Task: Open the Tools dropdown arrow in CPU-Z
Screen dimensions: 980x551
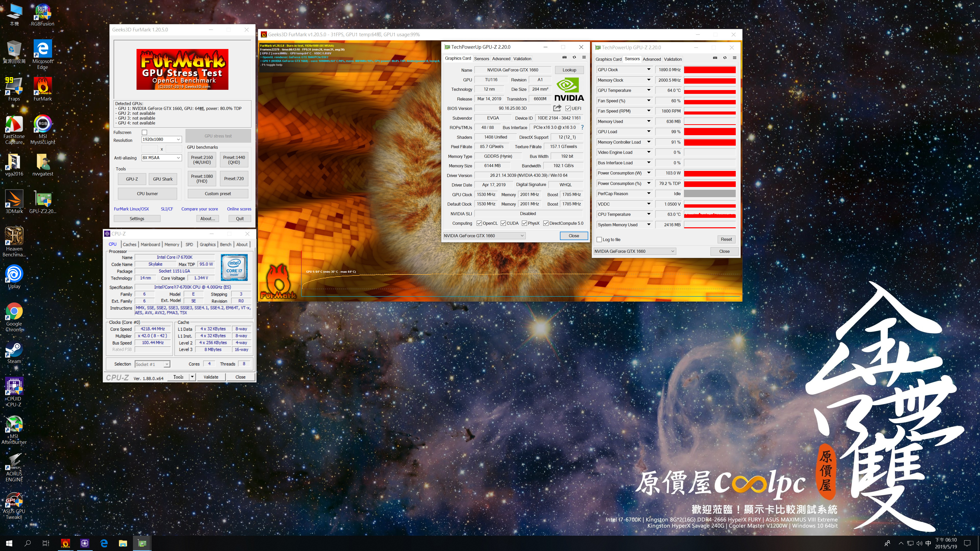Action: point(192,377)
